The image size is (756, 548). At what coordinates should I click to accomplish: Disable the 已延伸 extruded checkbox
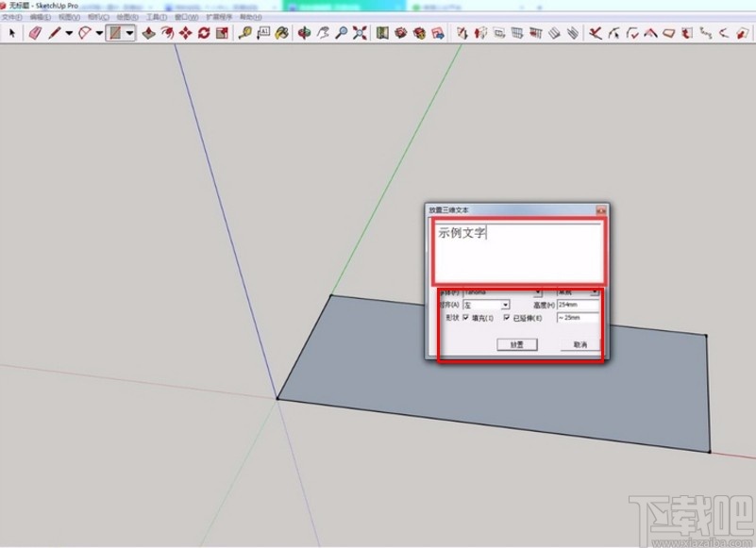pos(507,318)
